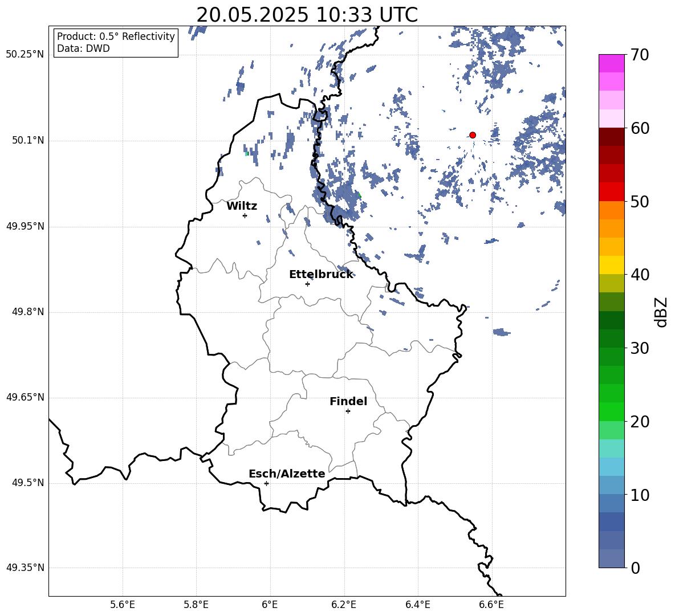Click the 49.65°N latitude label
The image size is (675, 616).
(25, 397)
